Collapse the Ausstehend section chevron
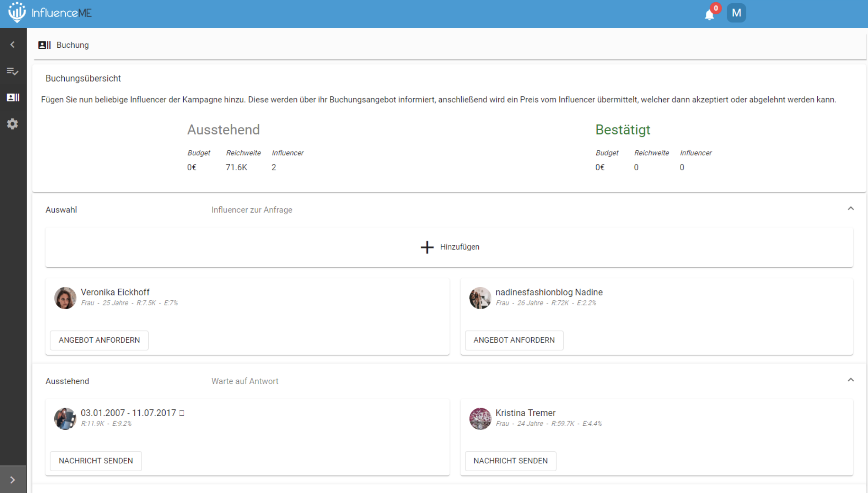 851,380
